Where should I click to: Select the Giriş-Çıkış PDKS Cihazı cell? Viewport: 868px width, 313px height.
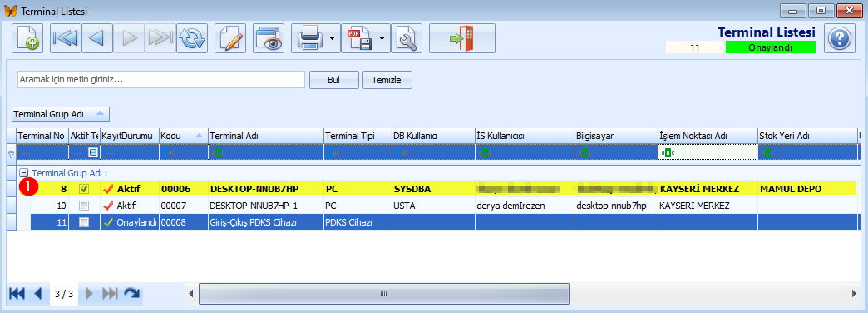[x=266, y=222]
